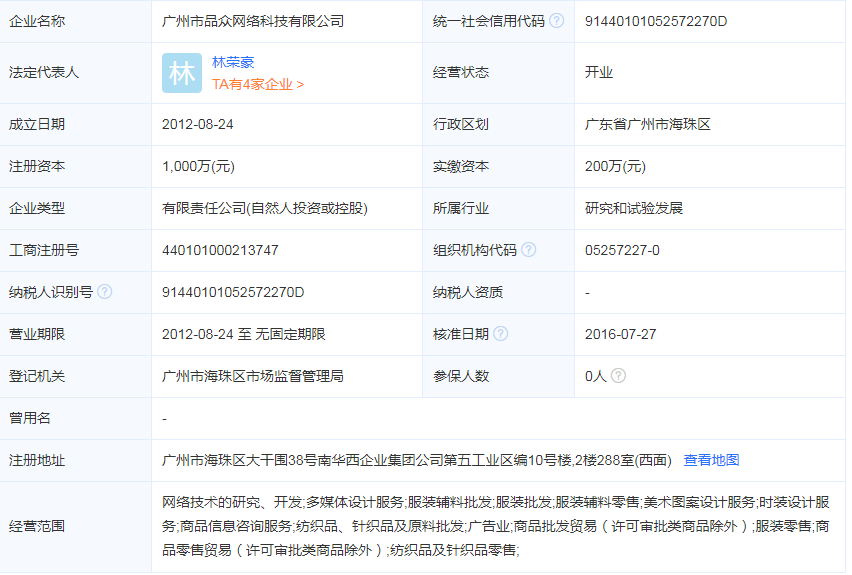The height and width of the screenshot is (575, 852).
Task: Select credit code 91440101052572270D in top row
Action: pyautogui.click(x=655, y=21)
